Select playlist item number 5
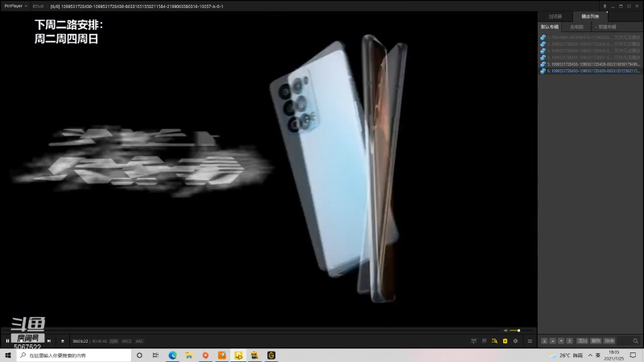The height and width of the screenshot is (362, 644). [x=591, y=64]
